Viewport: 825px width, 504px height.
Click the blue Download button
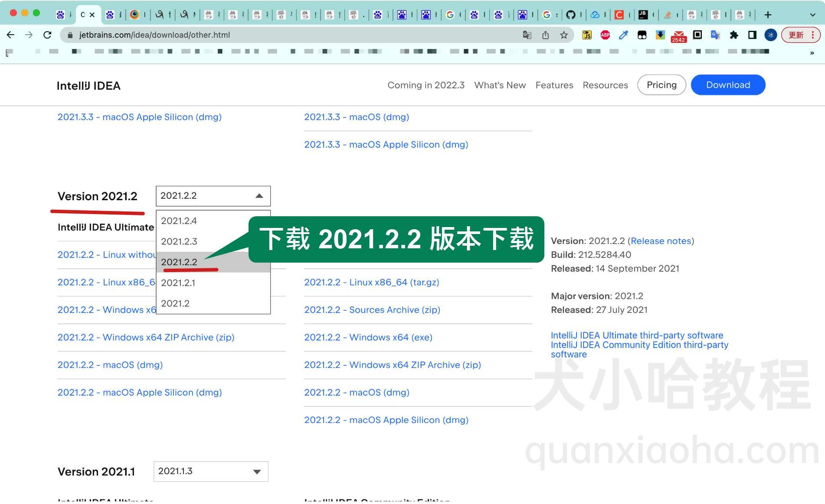[x=728, y=85]
